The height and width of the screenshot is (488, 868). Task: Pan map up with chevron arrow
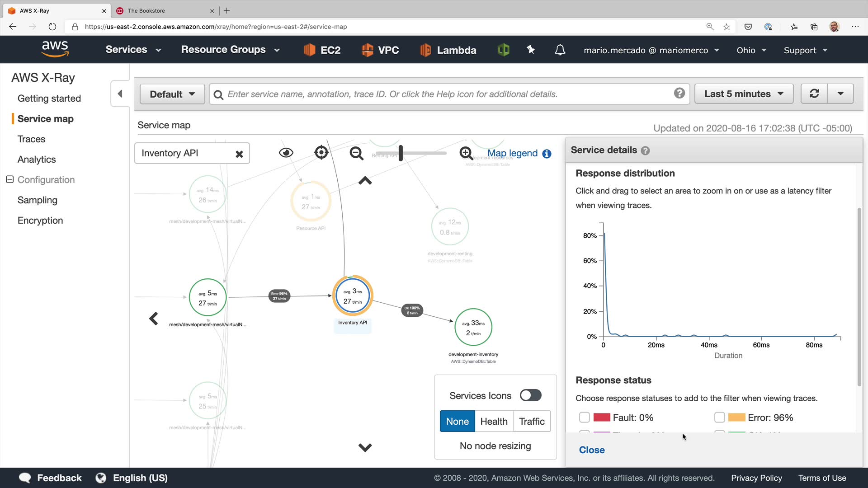coord(365,181)
